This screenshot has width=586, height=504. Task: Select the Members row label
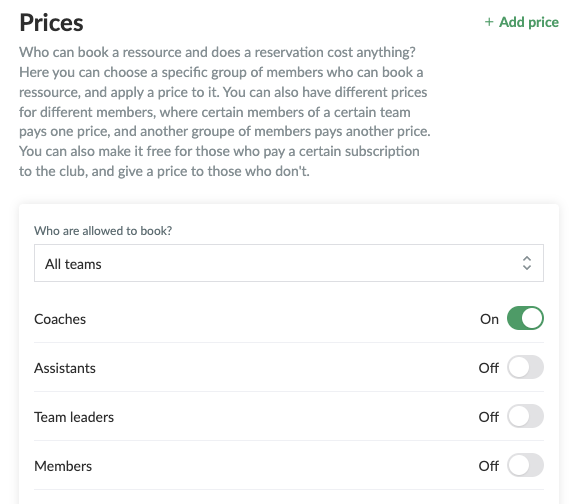[x=63, y=466]
